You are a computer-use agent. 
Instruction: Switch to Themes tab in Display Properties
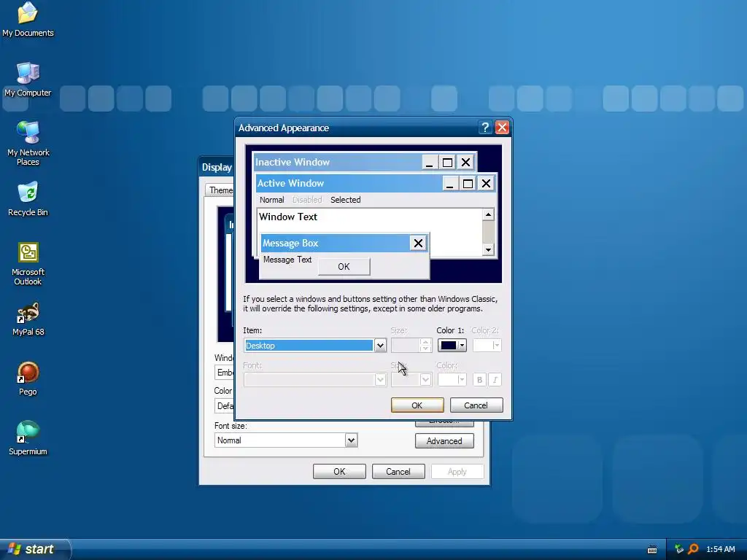[220, 190]
